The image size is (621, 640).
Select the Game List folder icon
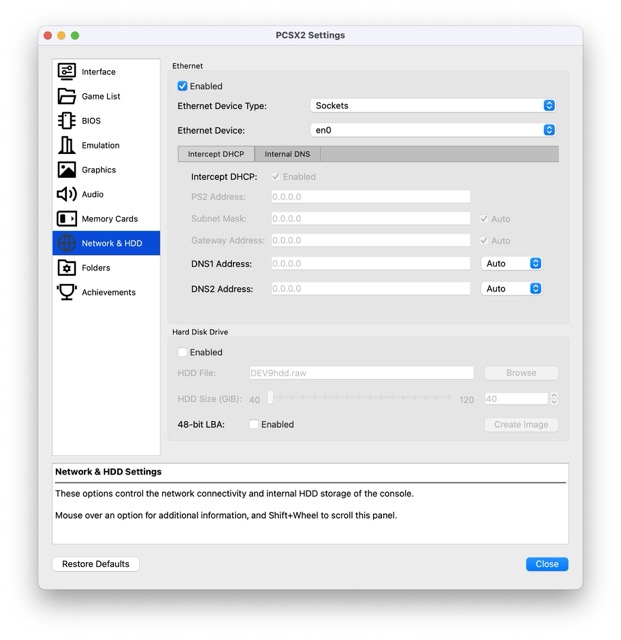pos(67,96)
